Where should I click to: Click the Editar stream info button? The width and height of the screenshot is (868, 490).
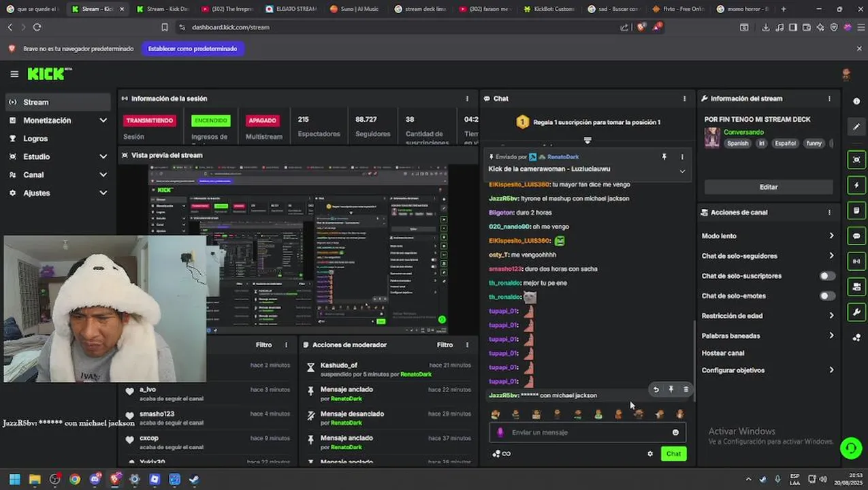(769, 187)
